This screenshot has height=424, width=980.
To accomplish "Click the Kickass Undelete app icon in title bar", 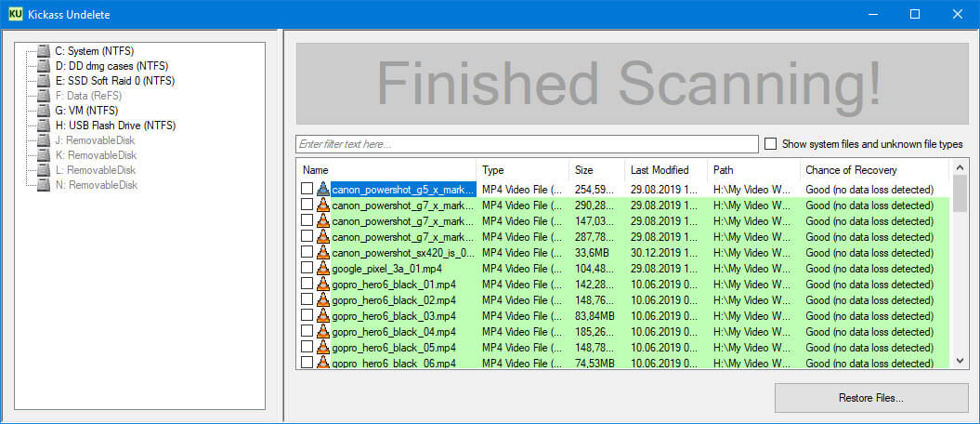I will [x=15, y=14].
